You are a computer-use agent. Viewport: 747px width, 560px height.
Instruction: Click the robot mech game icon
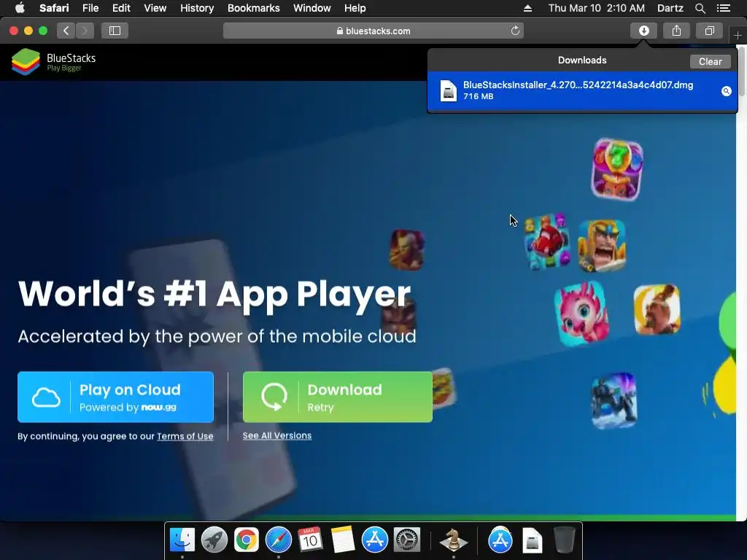[614, 401]
